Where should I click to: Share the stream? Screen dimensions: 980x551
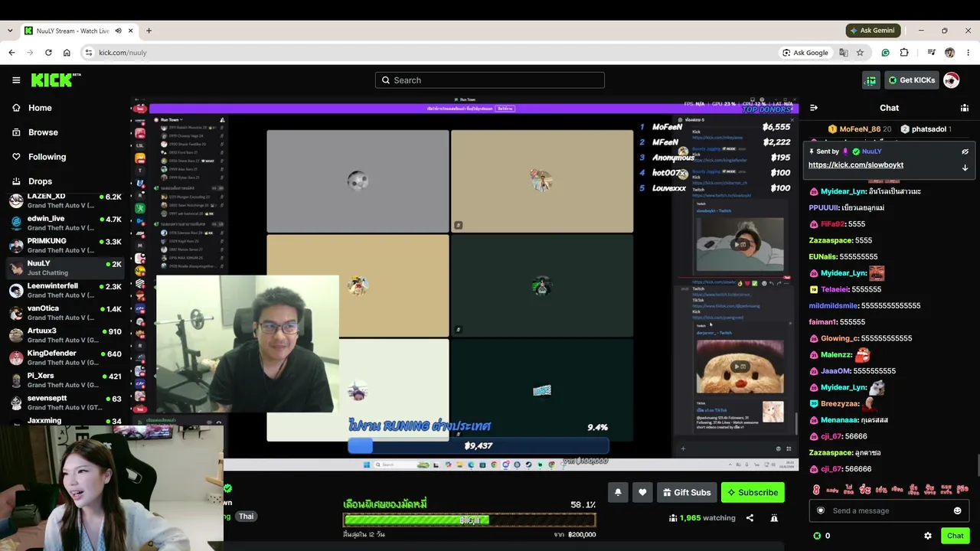click(x=750, y=518)
